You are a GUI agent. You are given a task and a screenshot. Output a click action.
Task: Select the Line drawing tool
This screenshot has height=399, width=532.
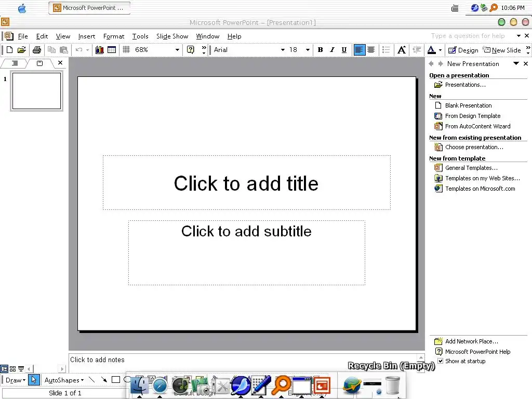91,380
